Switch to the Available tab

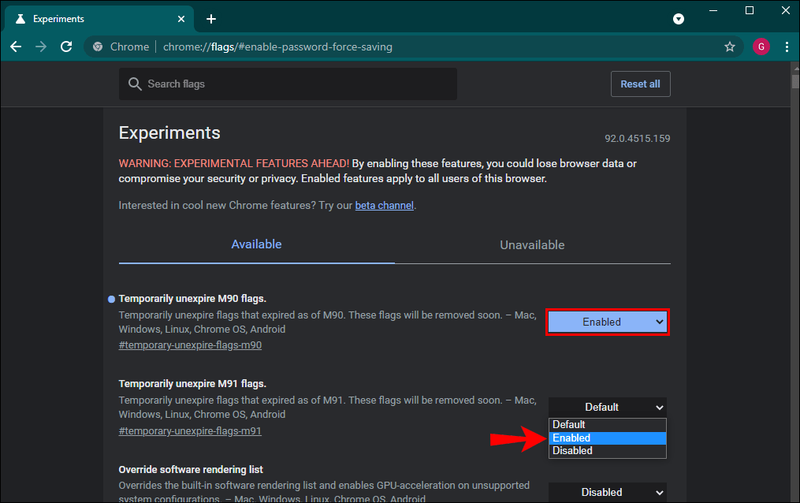(256, 244)
